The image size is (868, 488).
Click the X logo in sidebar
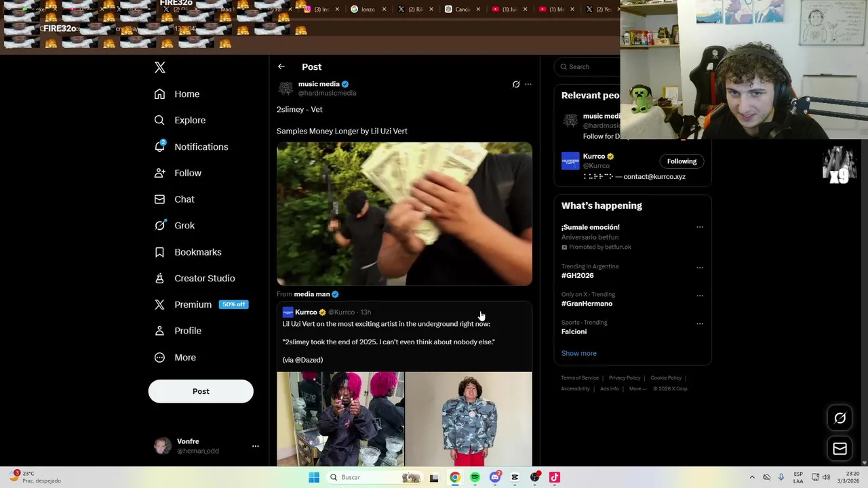click(160, 67)
